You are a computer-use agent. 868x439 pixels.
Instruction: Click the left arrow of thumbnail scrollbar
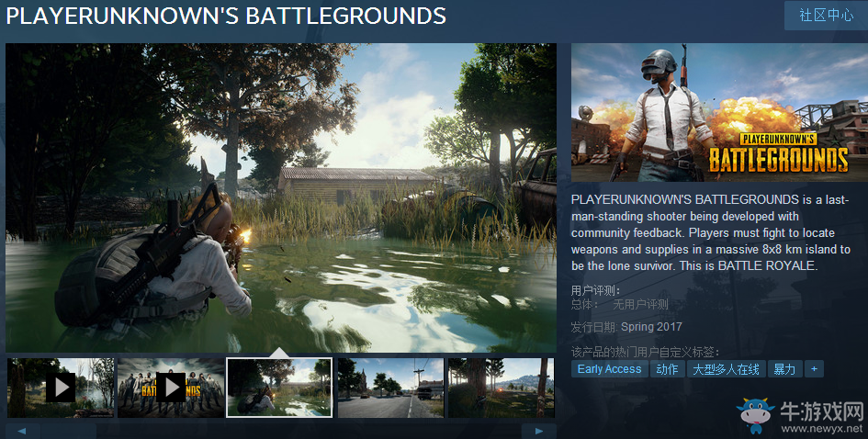pyautogui.click(x=23, y=432)
